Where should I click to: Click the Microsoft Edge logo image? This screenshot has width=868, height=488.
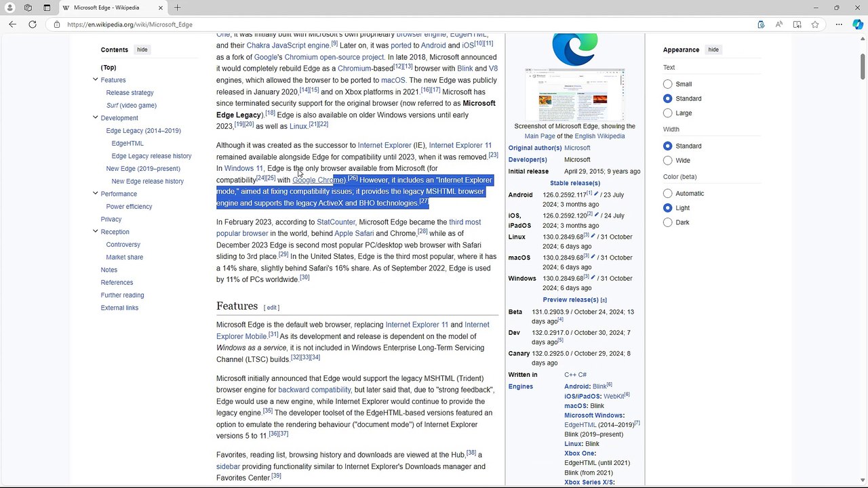tap(575, 49)
